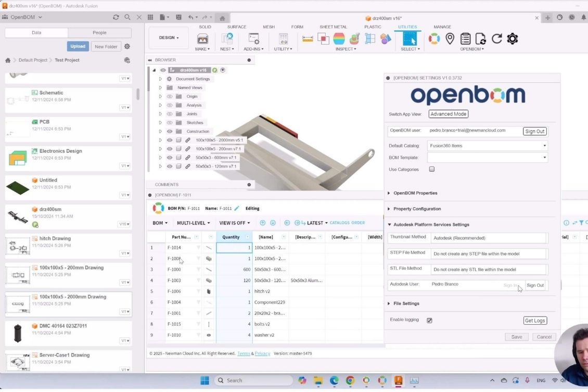Click the Save disk icon in the quick toolbar
588x392 pixels.
tap(179, 17)
